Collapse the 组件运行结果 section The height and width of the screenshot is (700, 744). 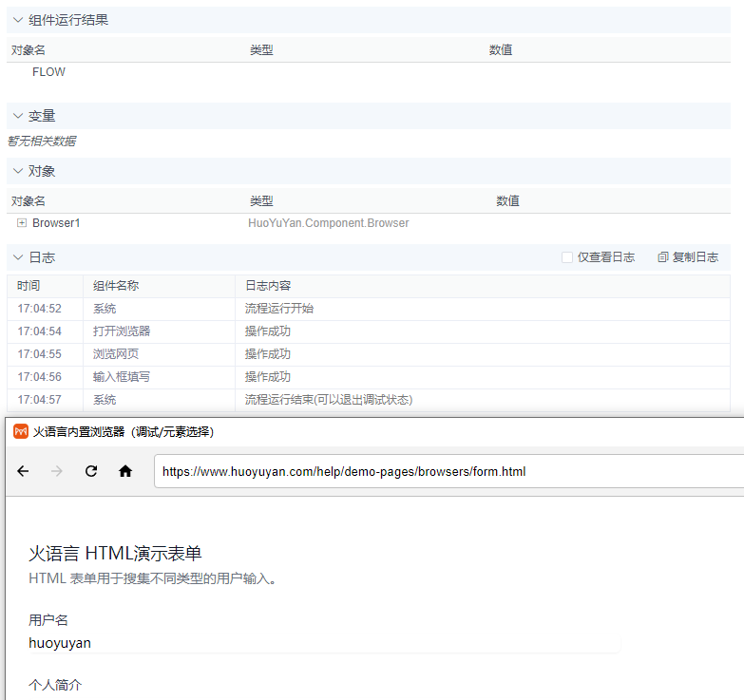[x=17, y=20]
